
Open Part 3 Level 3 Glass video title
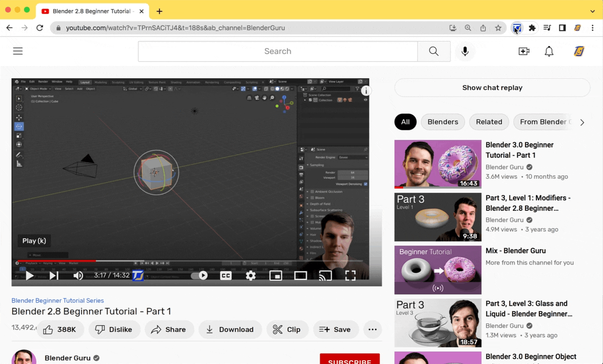pyautogui.click(x=529, y=309)
